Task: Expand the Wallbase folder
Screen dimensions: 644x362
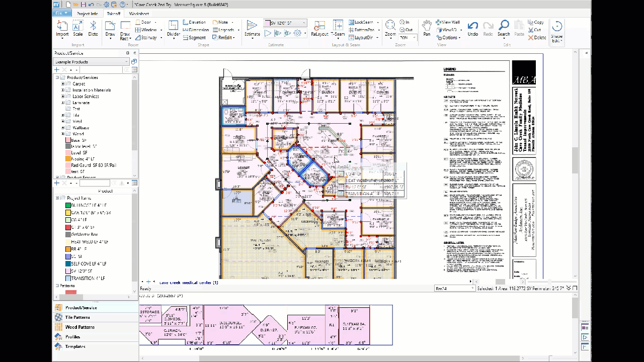Action: coord(63,128)
